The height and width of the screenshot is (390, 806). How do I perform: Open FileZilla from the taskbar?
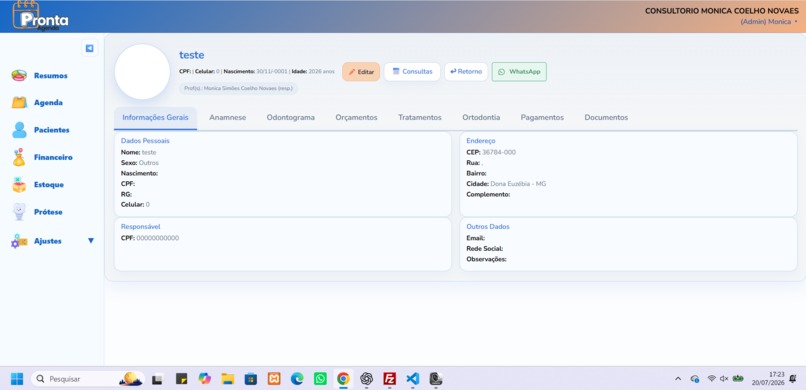pos(390,379)
